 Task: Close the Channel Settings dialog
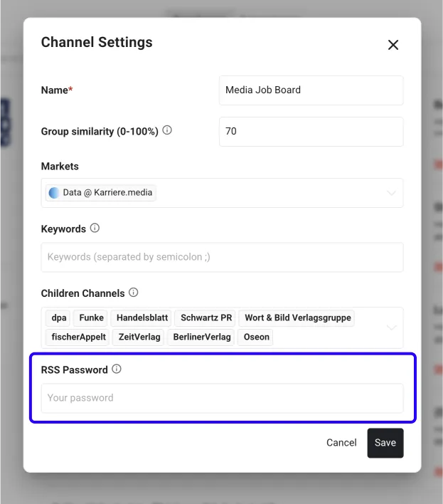coord(393,45)
